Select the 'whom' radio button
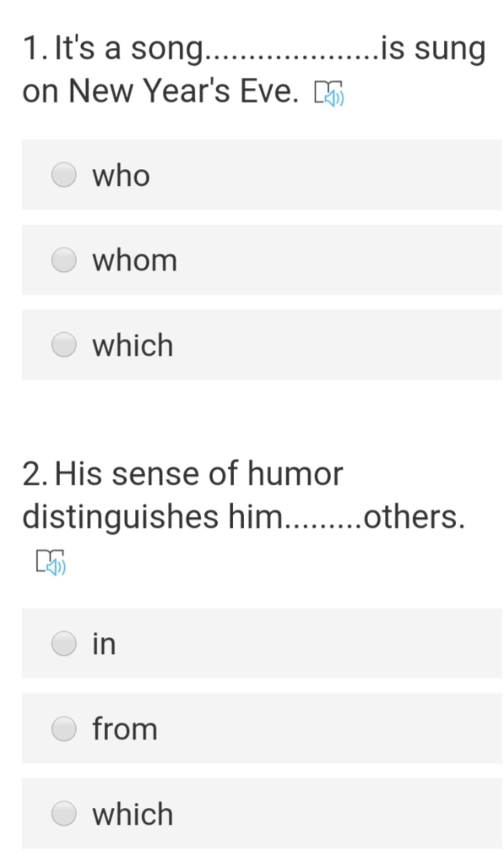Screen dimensions: 504x862 [64, 260]
